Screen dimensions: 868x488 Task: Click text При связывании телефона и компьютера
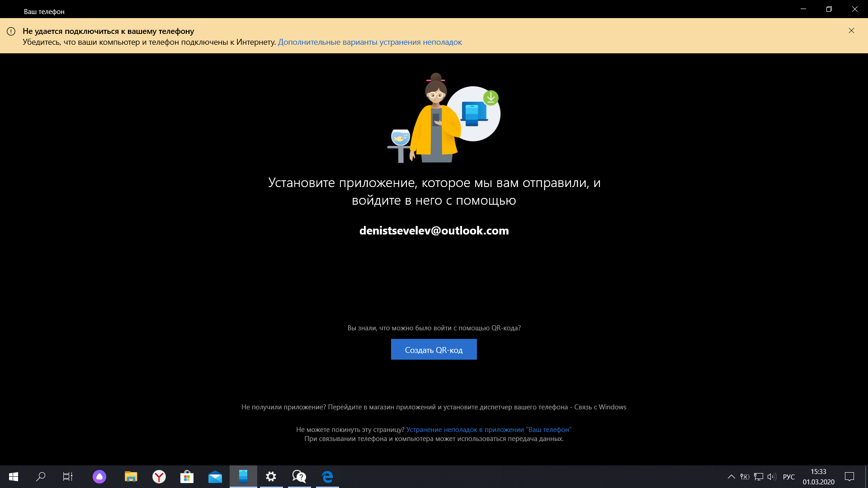click(x=434, y=439)
